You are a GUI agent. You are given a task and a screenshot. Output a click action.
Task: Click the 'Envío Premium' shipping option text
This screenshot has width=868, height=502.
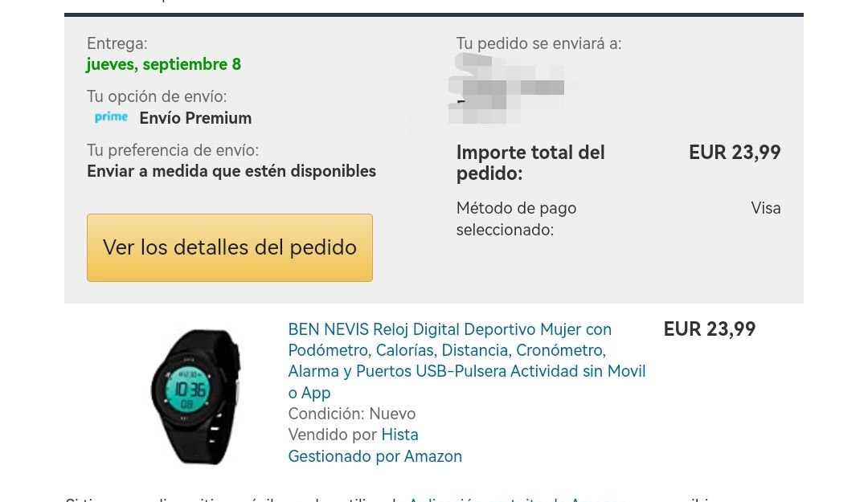click(x=195, y=118)
